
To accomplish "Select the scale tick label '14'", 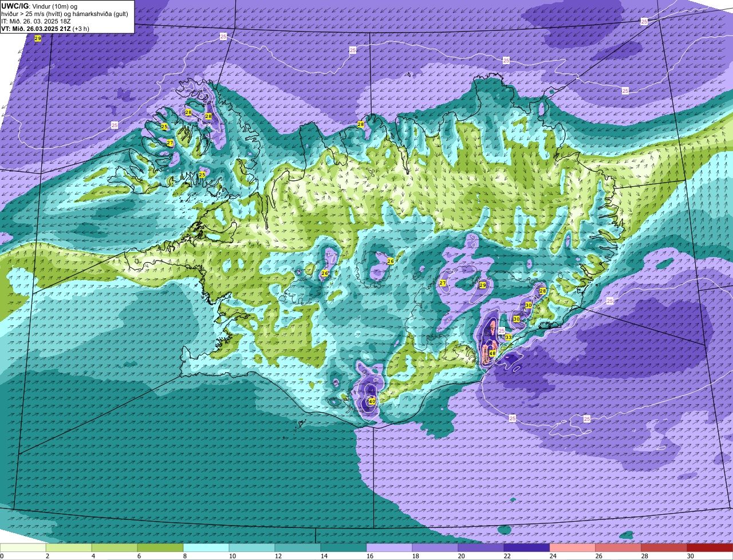I will tap(324, 556).
